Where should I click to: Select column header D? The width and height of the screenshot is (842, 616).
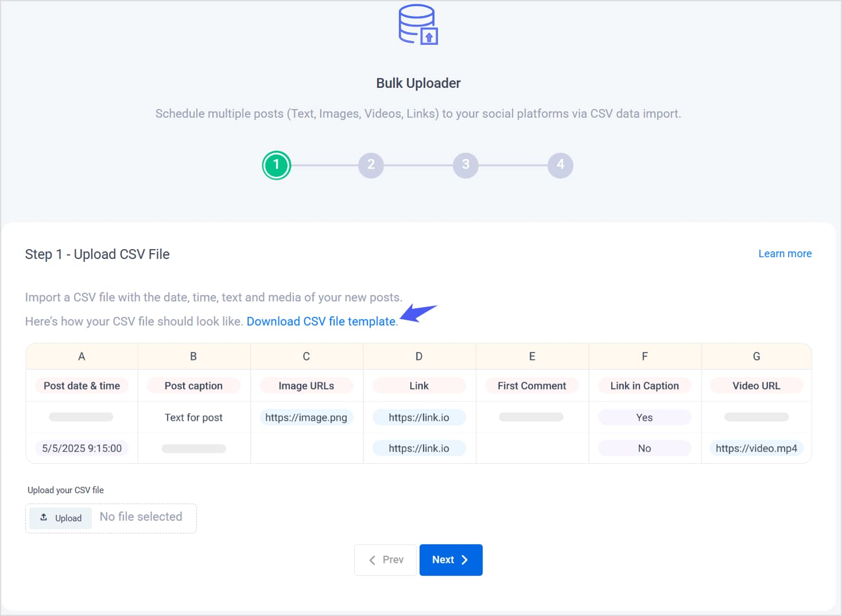tap(419, 357)
